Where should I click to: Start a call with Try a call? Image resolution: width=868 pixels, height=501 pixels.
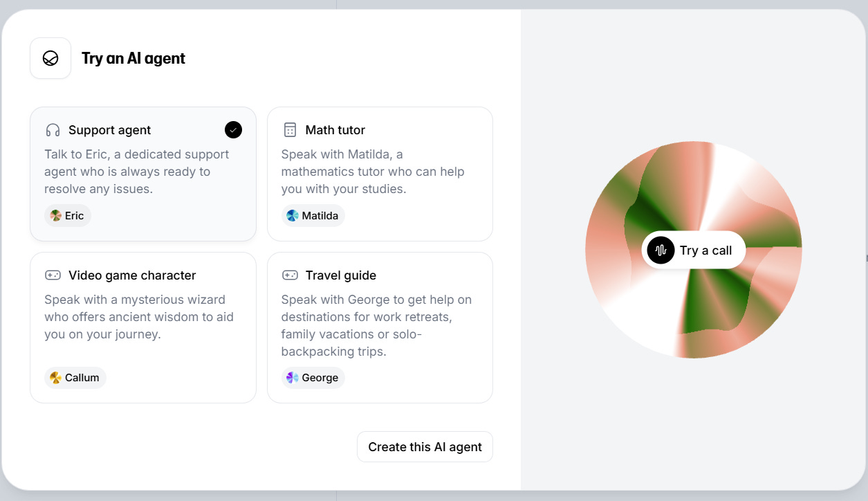tap(693, 250)
